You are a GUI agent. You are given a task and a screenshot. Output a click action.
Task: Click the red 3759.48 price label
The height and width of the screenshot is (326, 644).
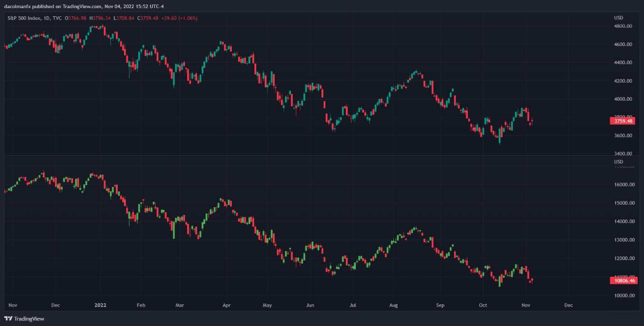[622, 121]
